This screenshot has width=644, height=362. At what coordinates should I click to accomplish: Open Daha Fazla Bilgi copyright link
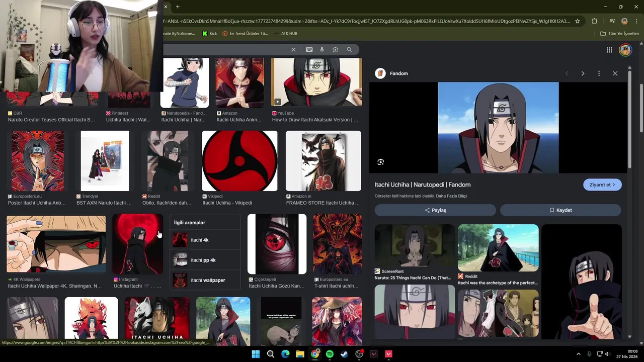[x=451, y=196]
